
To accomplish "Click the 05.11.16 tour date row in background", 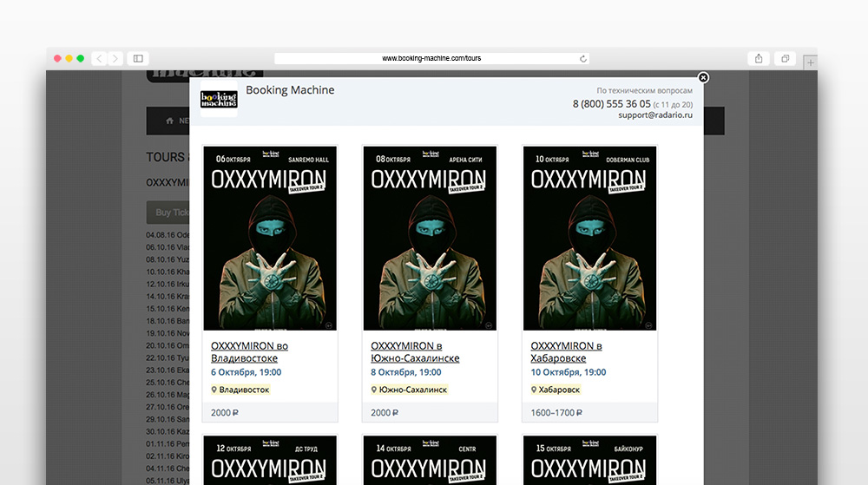I will click(x=168, y=481).
